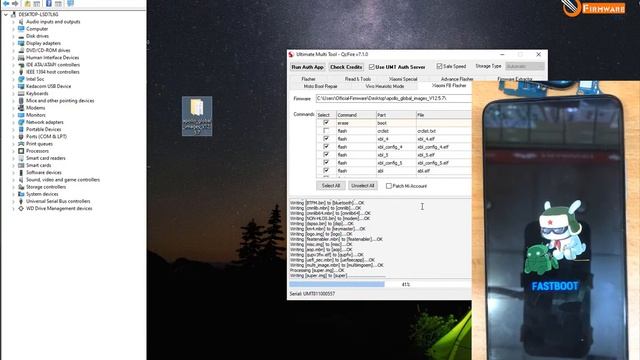
Task: Click the Audio inputs and outputs speaker icon
Action: click(x=21, y=22)
